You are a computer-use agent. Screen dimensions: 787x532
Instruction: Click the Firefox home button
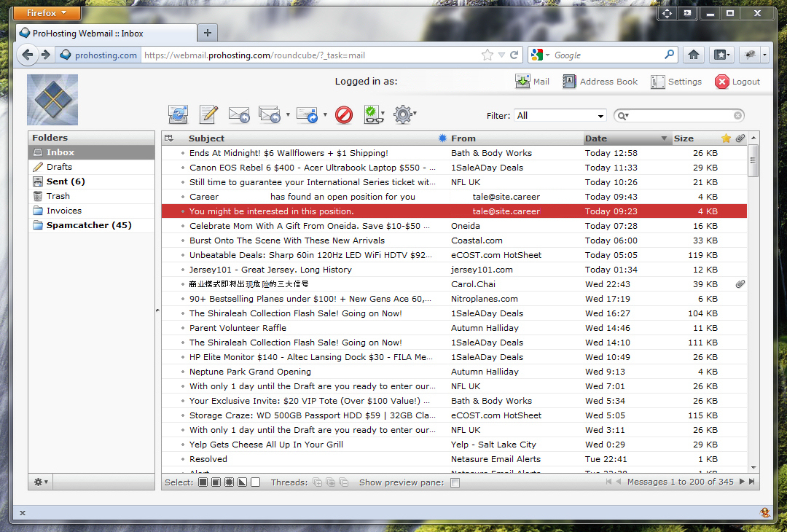[694, 55]
